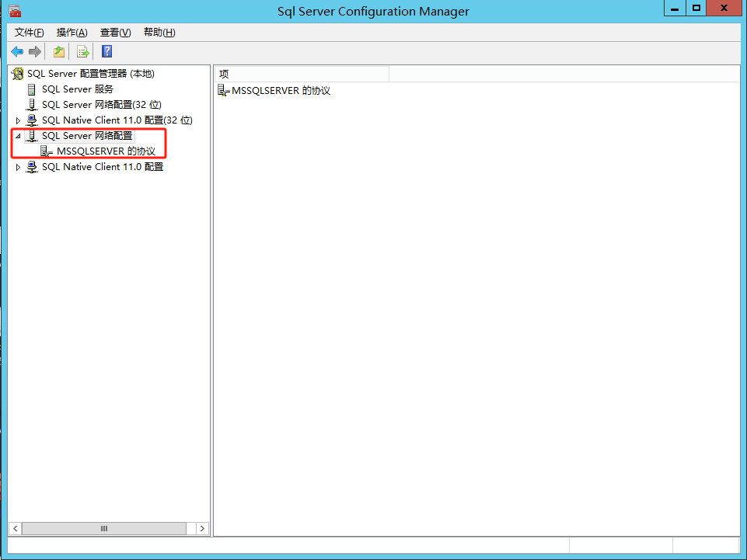Open the 帮助(H) menu
Image resolution: width=747 pixels, height=560 pixels.
click(x=159, y=33)
